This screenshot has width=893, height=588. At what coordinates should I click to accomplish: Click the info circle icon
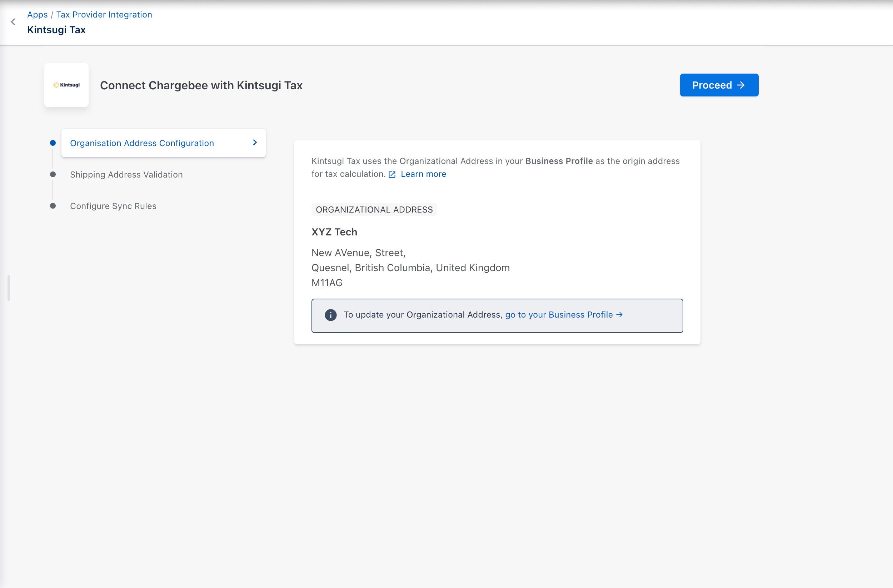click(x=330, y=315)
